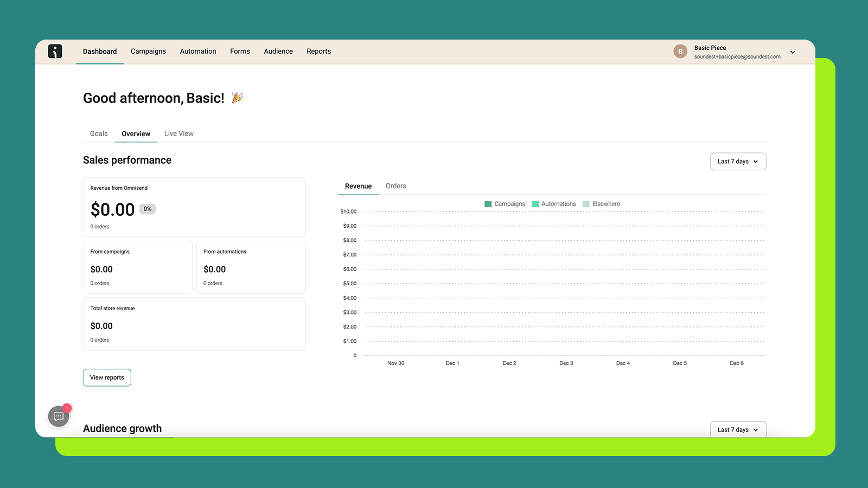Image resolution: width=868 pixels, height=488 pixels.
Task: Open the Campaigns nav item
Action: coord(148,52)
